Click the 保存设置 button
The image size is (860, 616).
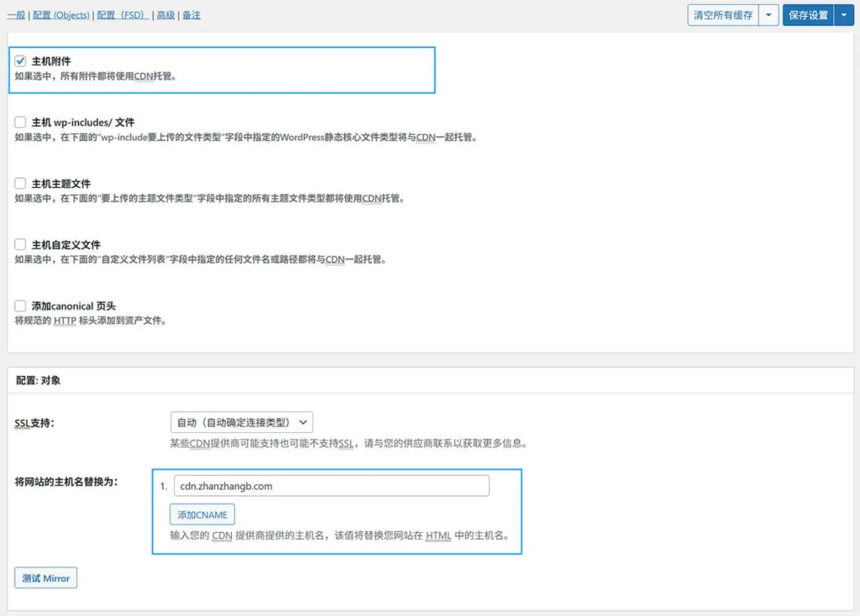tap(808, 14)
